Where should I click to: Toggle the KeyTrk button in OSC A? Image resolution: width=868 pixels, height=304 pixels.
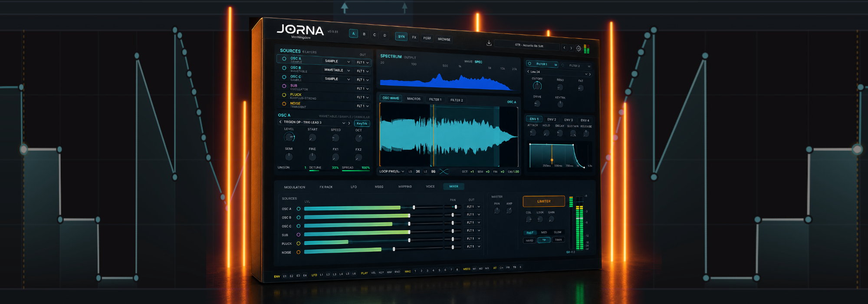pyautogui.click(x=362, y=124)
